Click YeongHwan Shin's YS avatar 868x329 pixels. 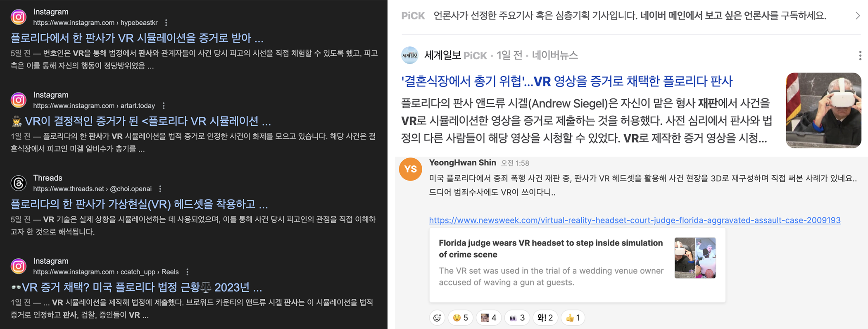[410, 169]
